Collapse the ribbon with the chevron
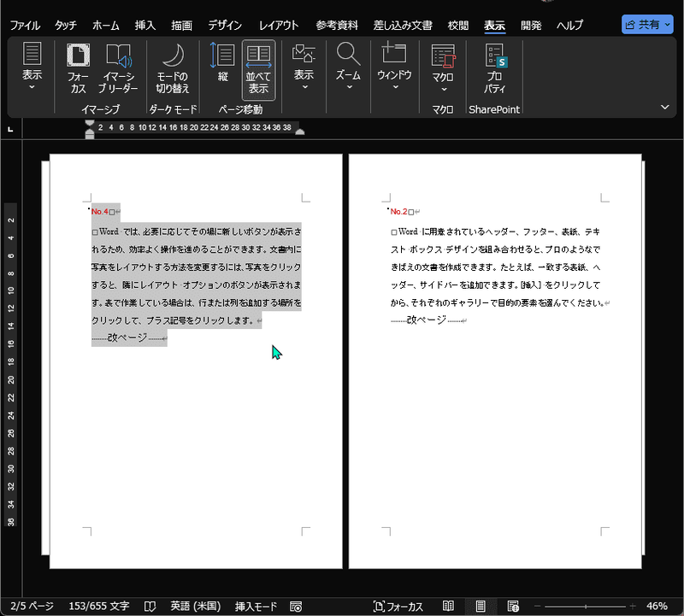 (665, 108)
